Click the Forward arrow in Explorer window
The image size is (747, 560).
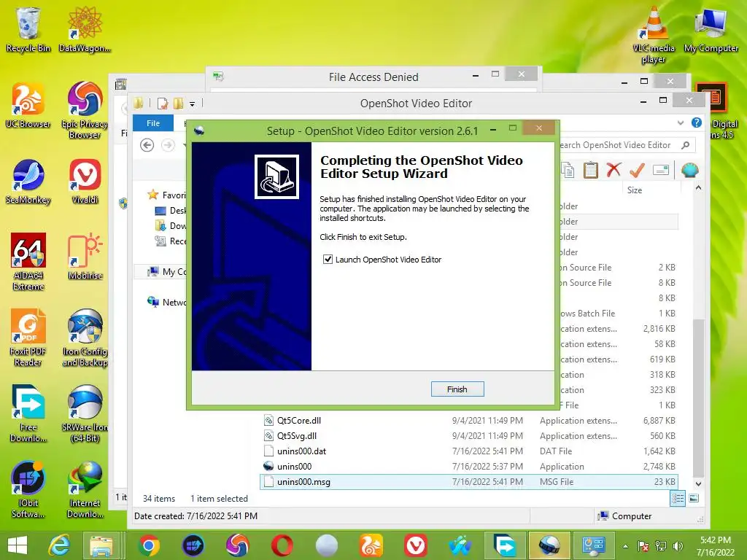(x=168, y=145)
